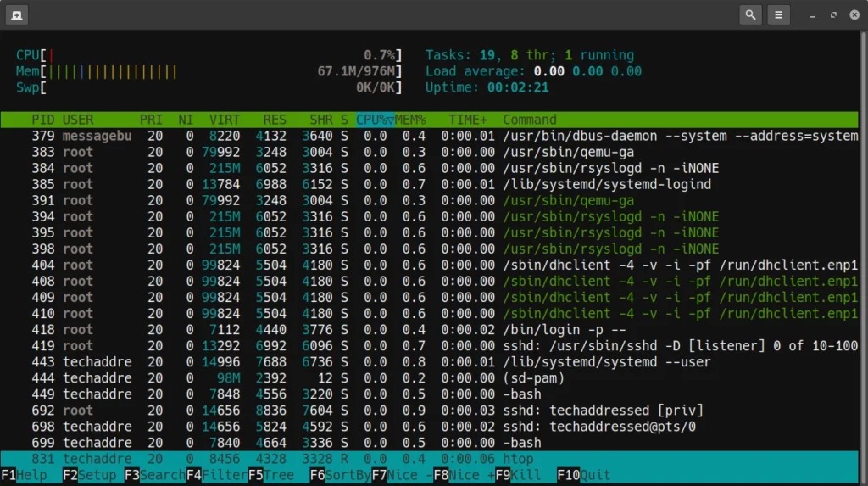Sort by TIME+ column header

point(468,120)
